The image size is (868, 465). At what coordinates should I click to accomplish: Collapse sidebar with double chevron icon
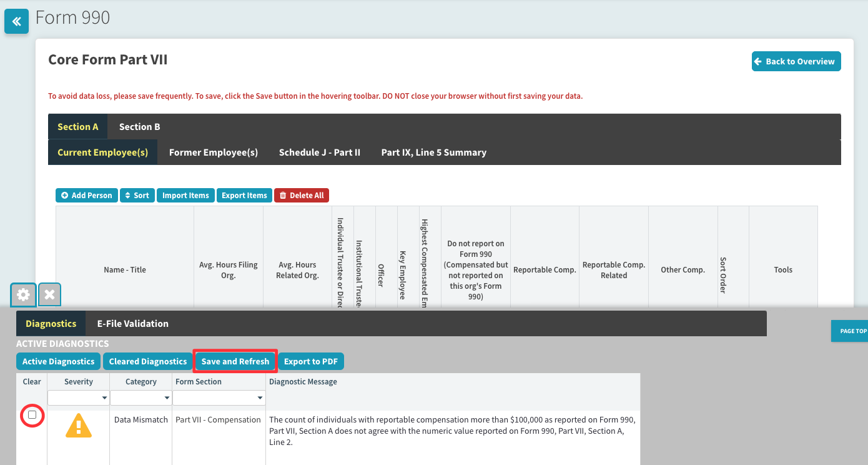(16, 22)
